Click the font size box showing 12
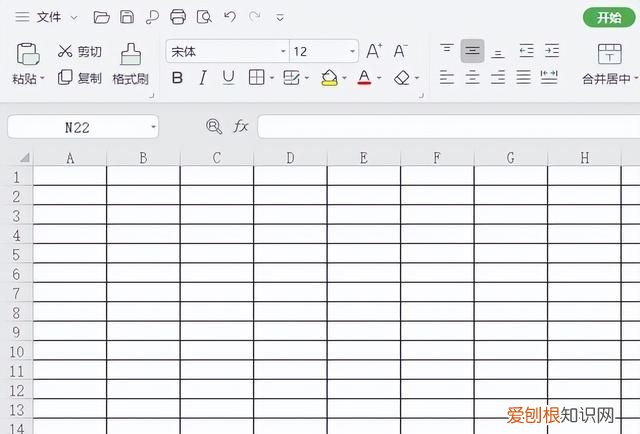The height and width of the screenshot is (434, 640). pyautogui.click(x=319, y=51)
